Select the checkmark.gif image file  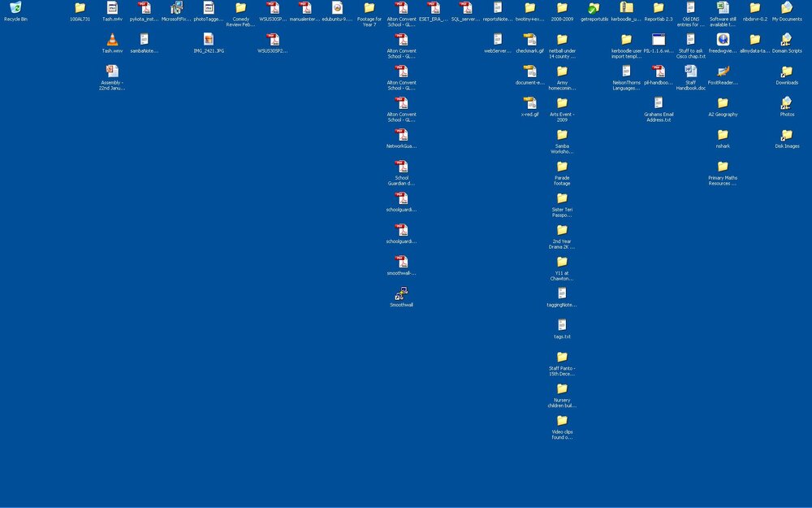(529, 39)
